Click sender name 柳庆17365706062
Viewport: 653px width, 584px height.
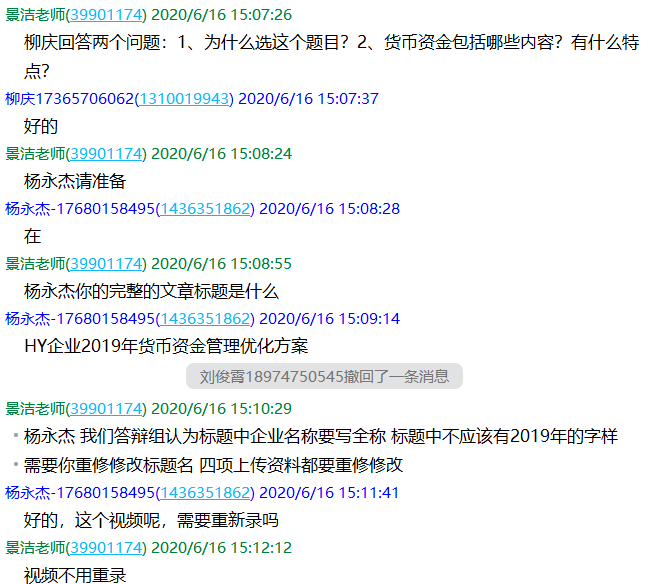[70, 99]
